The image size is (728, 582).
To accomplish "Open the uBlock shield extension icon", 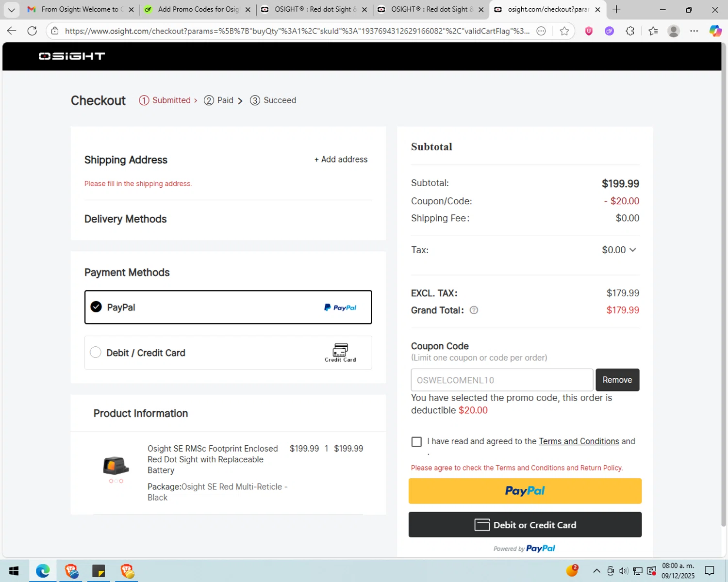I will [x=589, y=31].
